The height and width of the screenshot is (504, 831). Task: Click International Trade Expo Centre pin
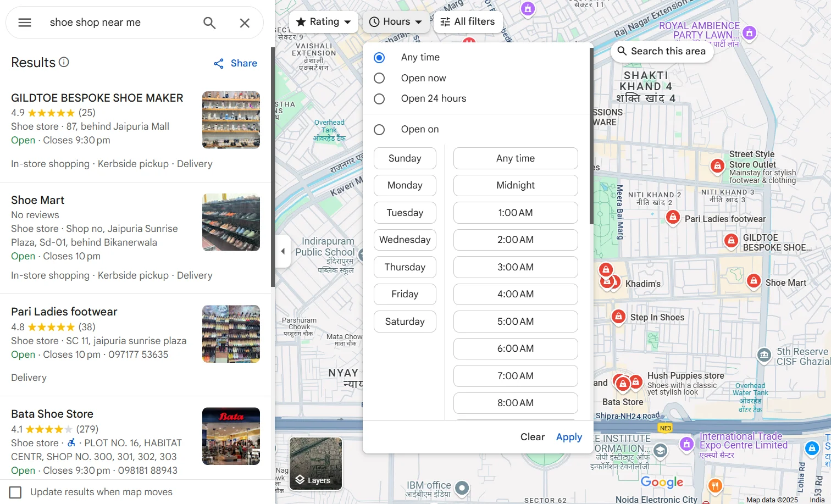click(x=686, y=444)
